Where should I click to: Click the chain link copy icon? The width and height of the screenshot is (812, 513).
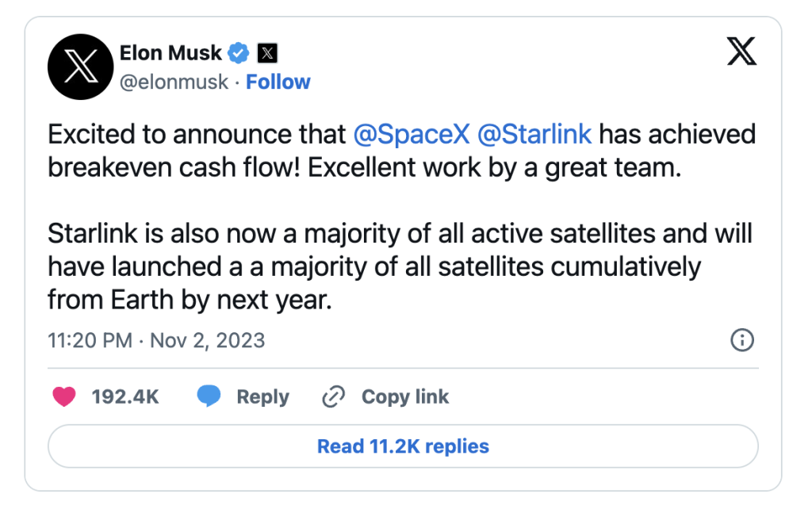[x=334, y=396]
